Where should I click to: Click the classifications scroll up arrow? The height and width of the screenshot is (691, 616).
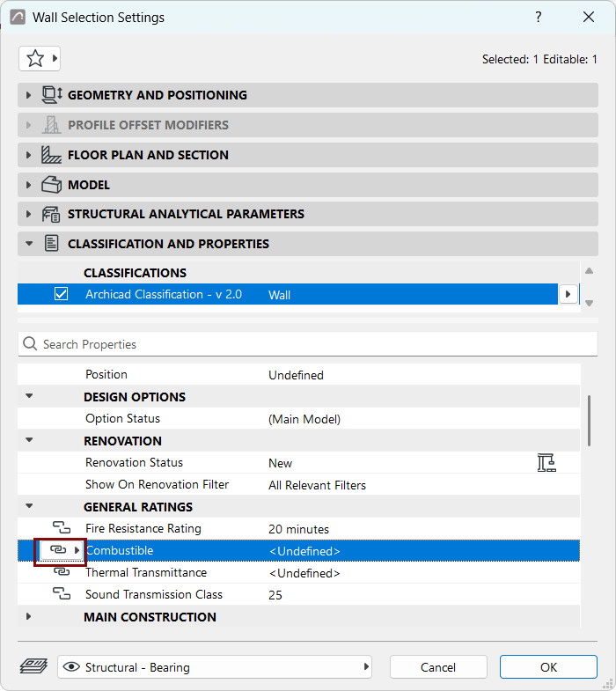click(589, 270)
